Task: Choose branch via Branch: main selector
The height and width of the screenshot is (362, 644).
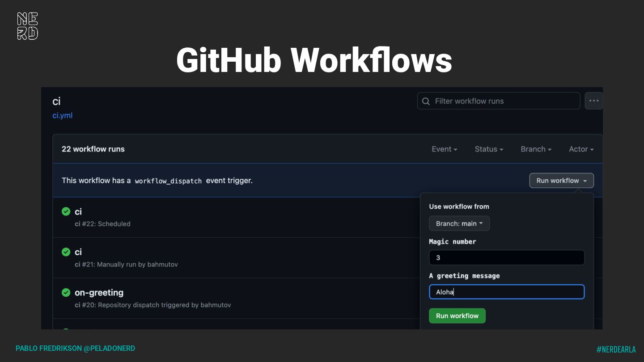Action: (x=459, y=223)
